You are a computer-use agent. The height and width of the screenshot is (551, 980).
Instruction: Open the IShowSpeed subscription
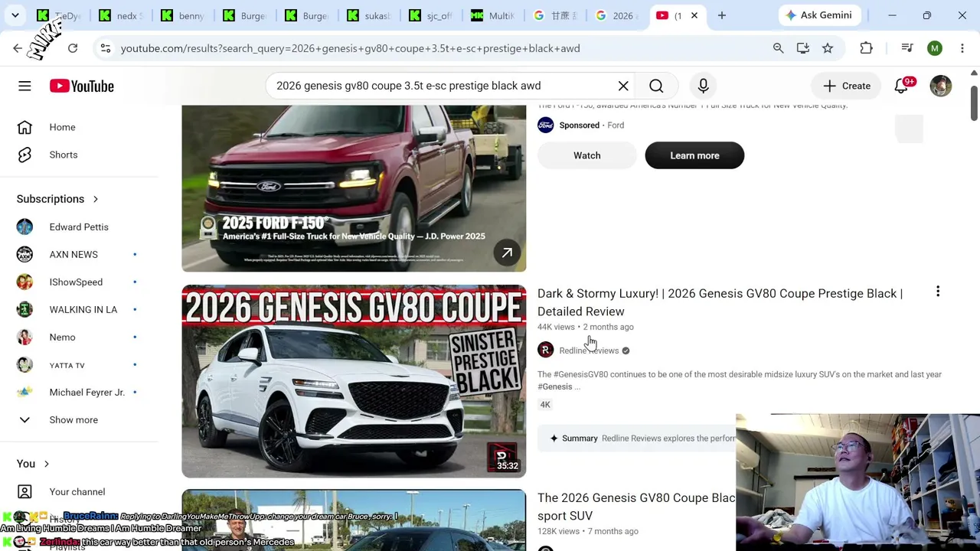(80, 282)
